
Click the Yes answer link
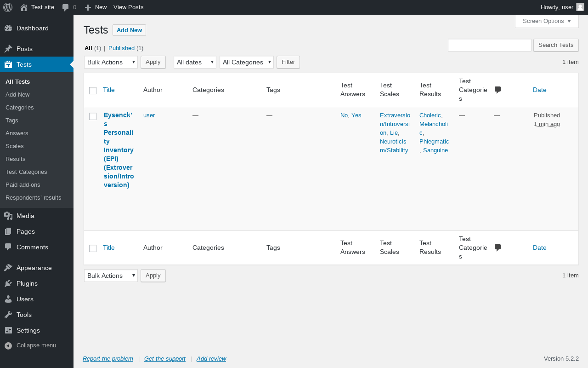(356, 115)
